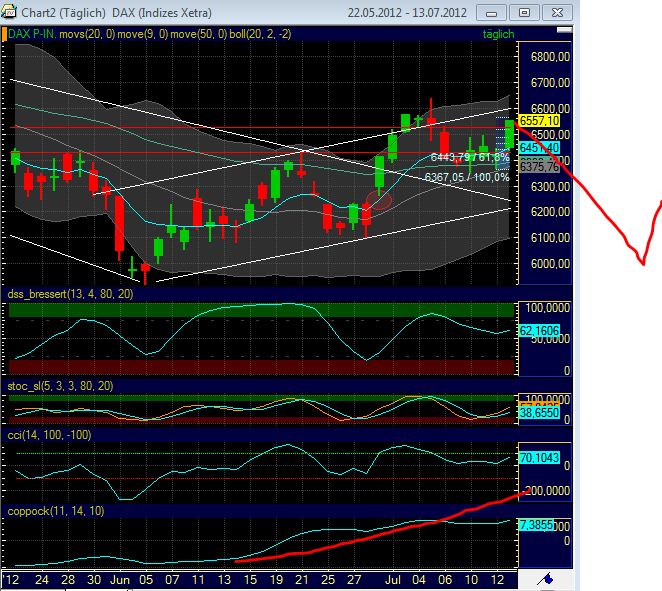Click the 38,6550 stochastic value tag
Viewport: 662px width, 591px height.
click(539, 413)
